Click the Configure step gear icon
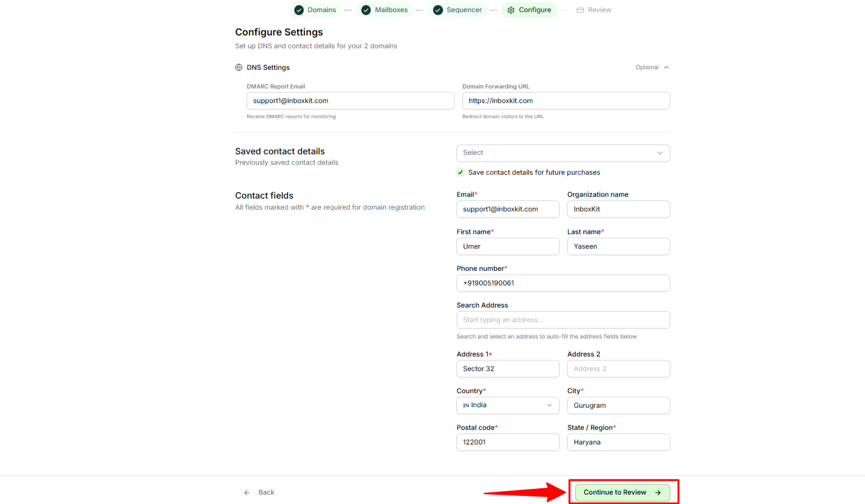Screen dimensions: 865x504 coord(511,10)
